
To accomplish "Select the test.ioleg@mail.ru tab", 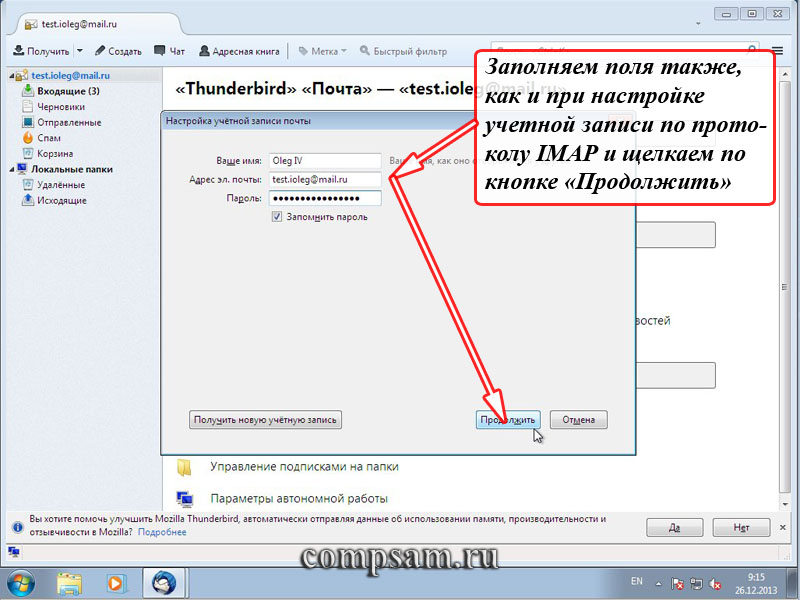I will [x=97, y=24].
